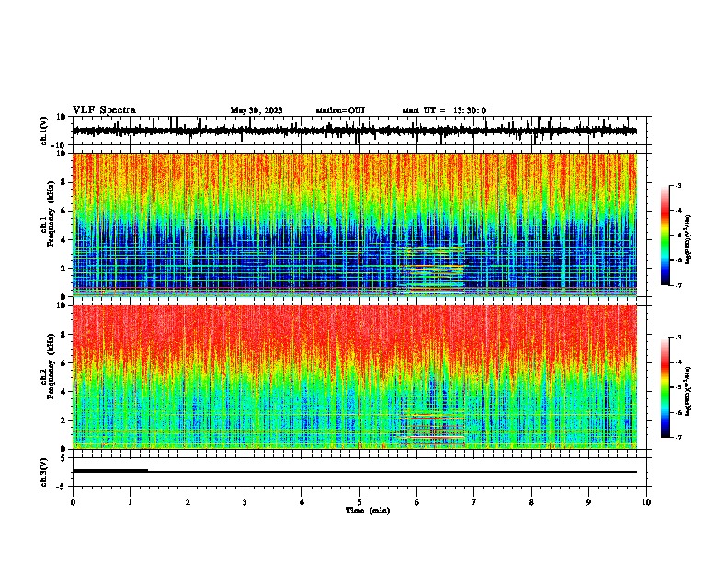Click the "-7" label on ch.2 colorbar
Image resolution: width=728 pixels, height=563 pixels.
tap(677, 437)
